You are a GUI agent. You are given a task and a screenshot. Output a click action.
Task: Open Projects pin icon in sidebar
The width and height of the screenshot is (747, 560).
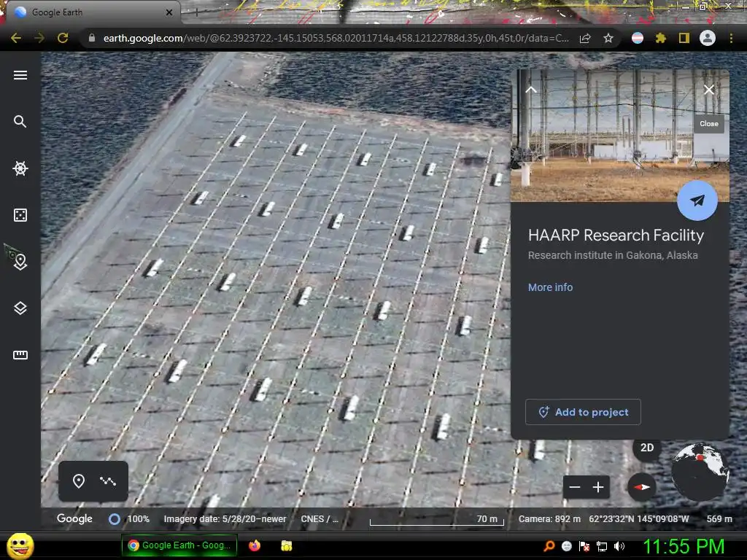coord(20,262)
